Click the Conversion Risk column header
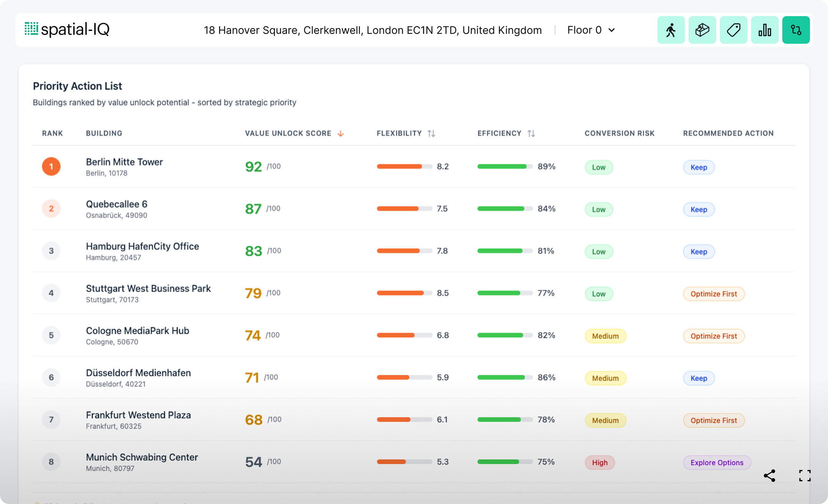This screenshot has height=504, width=828. [x=619, y=133]
